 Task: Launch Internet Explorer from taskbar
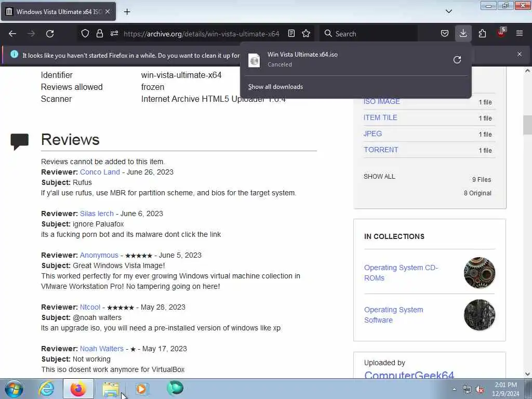point(46,389)
